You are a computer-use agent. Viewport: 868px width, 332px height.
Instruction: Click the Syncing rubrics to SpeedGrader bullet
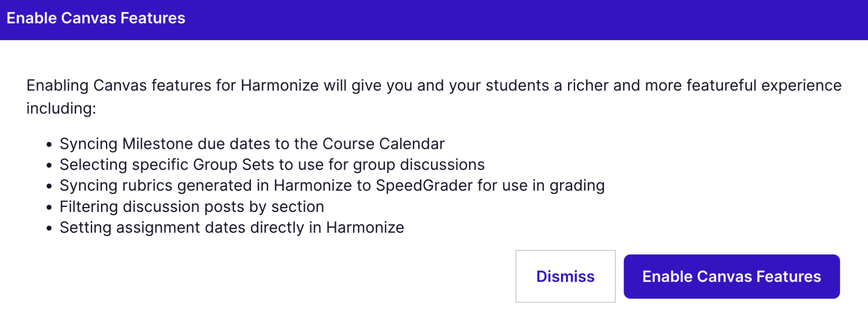click(x=332, y=185)
